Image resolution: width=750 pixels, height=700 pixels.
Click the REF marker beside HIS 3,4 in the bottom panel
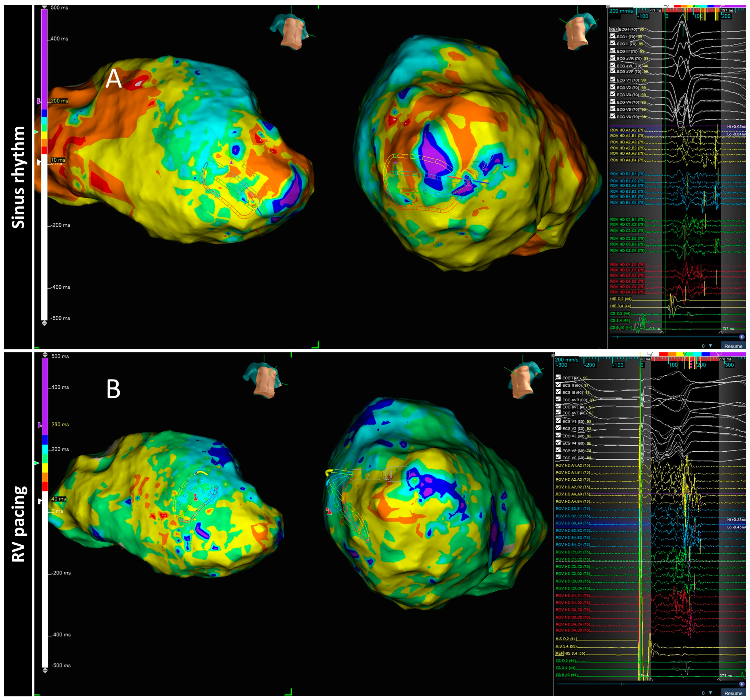[x=559, y=653]
